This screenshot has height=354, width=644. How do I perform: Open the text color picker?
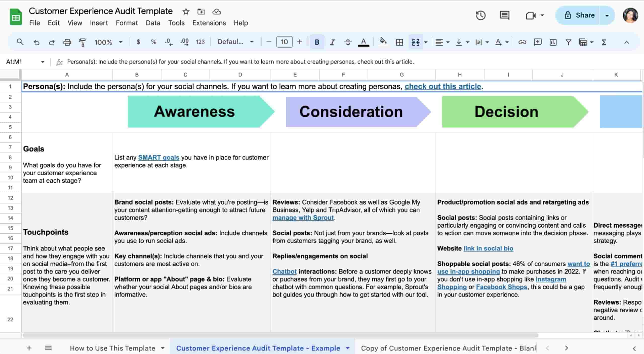(x=364, y=42)
